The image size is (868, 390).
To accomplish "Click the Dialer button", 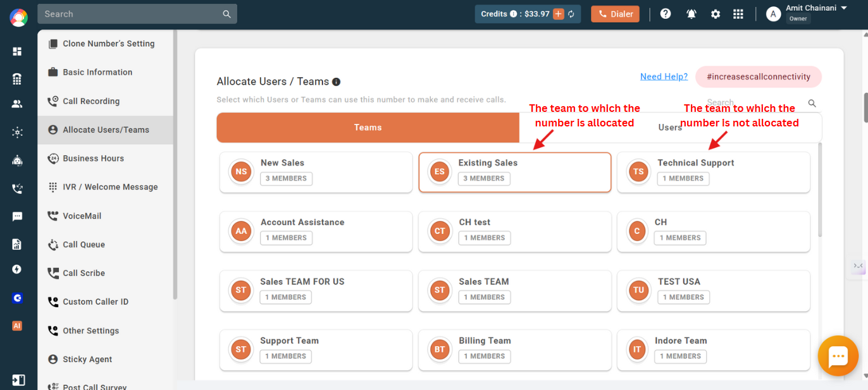I will click(x=615, y=14).
